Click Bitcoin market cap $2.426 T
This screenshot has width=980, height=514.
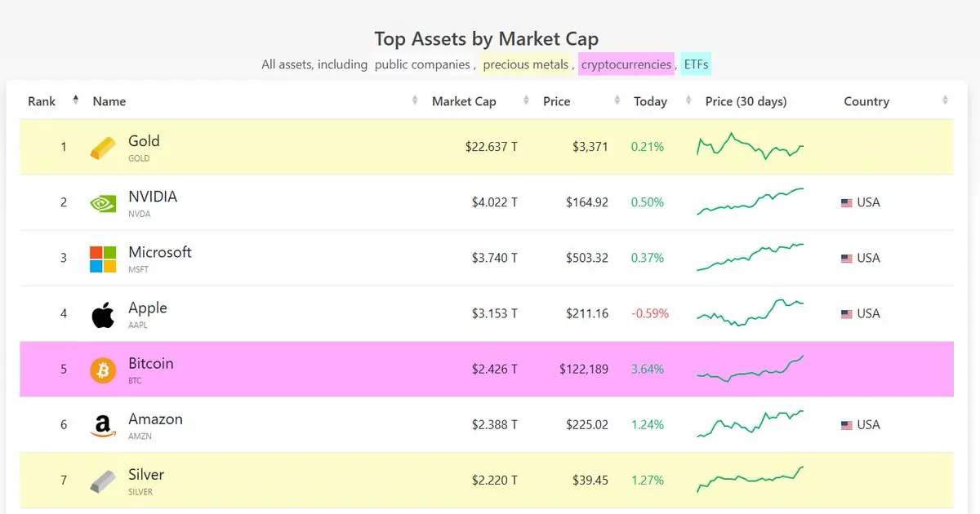point(495,369)
